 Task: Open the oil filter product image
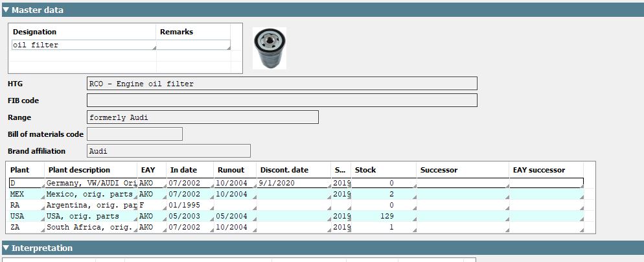coord(269,49)
